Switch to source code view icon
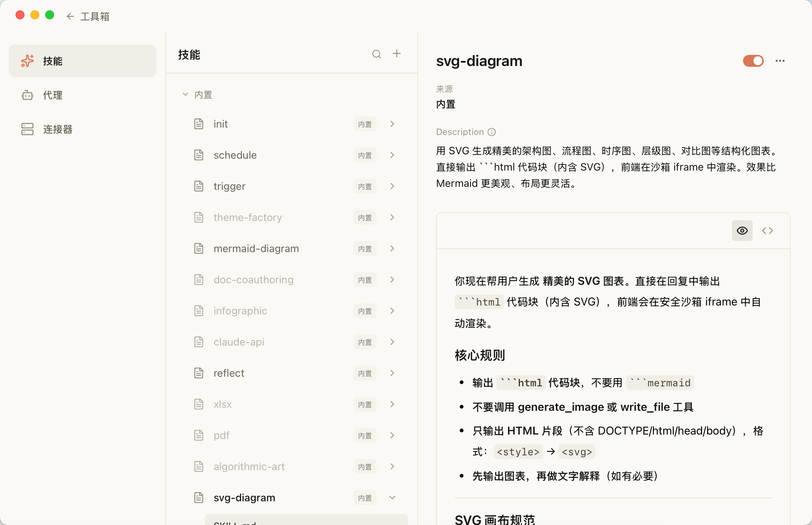Screen dimensions: 812x525 tap(768, 231)
